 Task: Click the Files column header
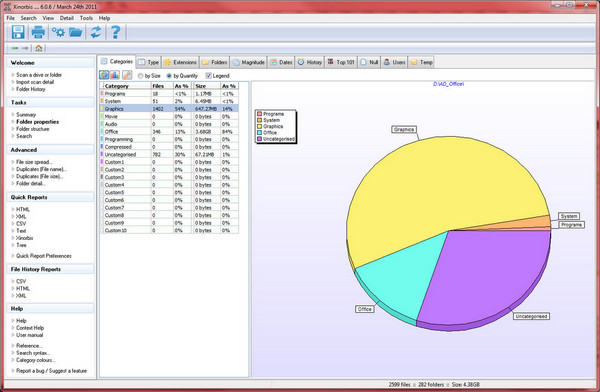point(161,86)
